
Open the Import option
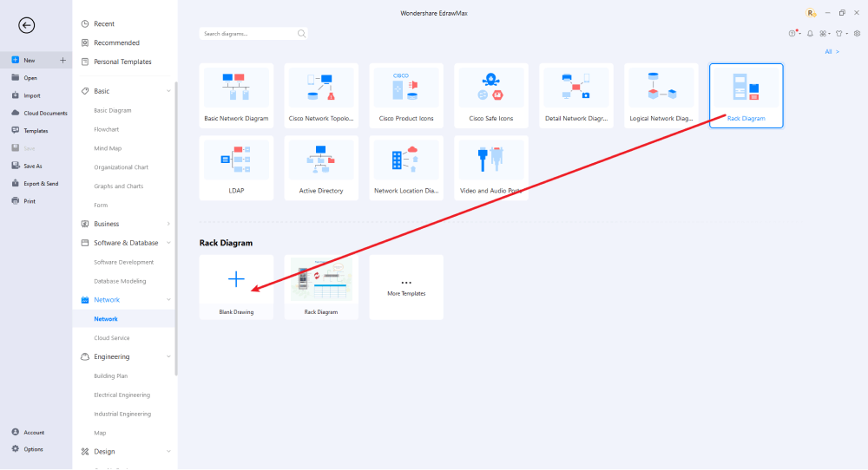(31, 95)
